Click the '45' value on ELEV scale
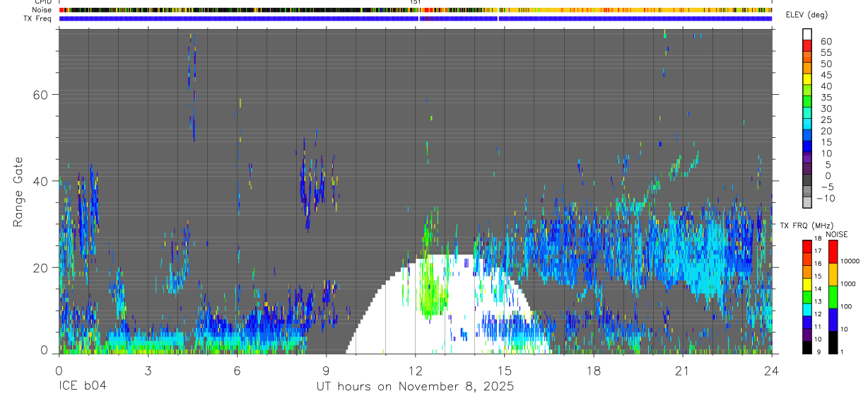The height and width of the screenshot is (401, 868). [826, 75]
